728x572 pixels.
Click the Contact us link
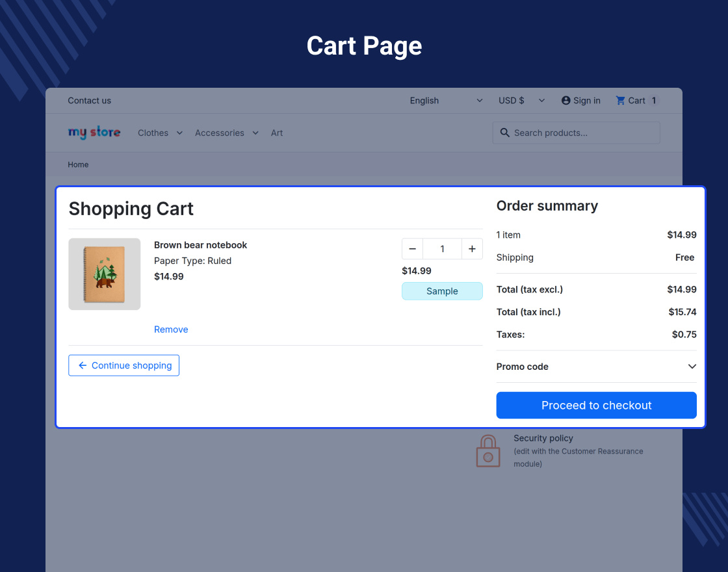click(90, 100)
